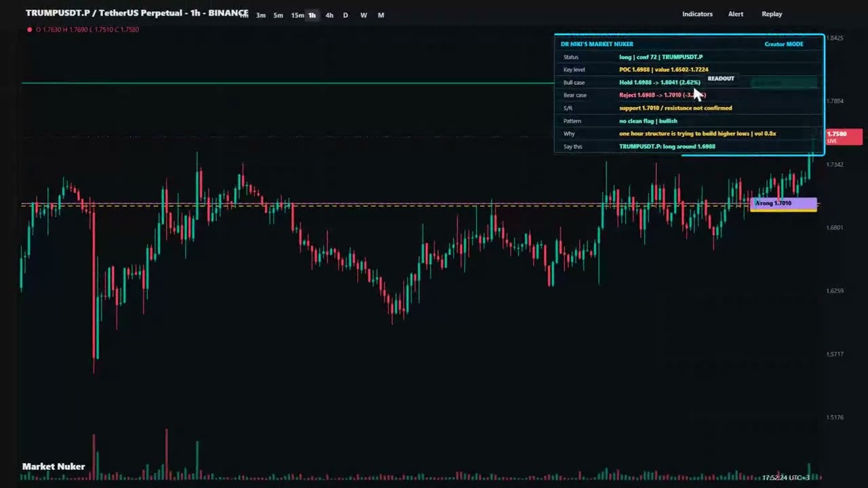
Task: Change timeframe to 4h
Action: coord(330,15)
